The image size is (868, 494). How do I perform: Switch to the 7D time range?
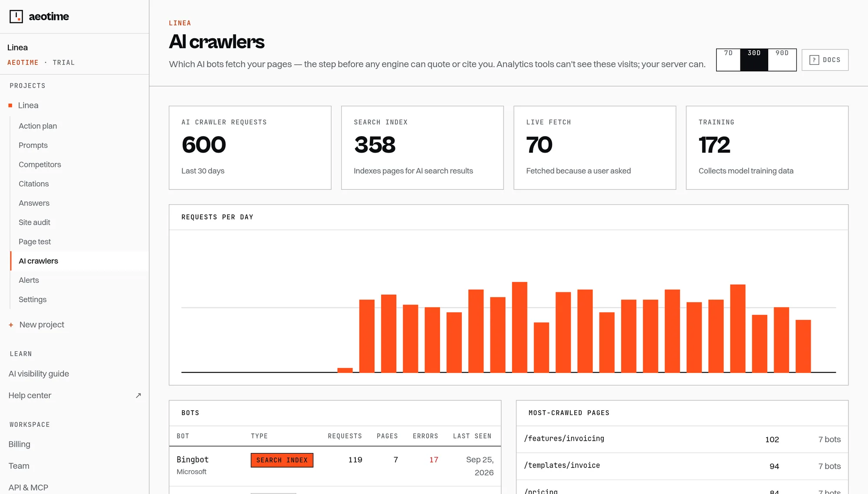coord(728,60)
